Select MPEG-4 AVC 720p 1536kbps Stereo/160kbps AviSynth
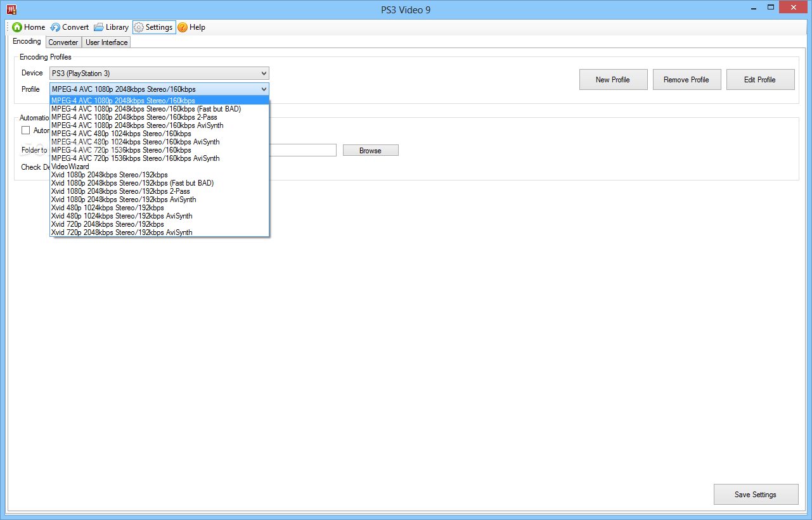 (x=159, y=158)
